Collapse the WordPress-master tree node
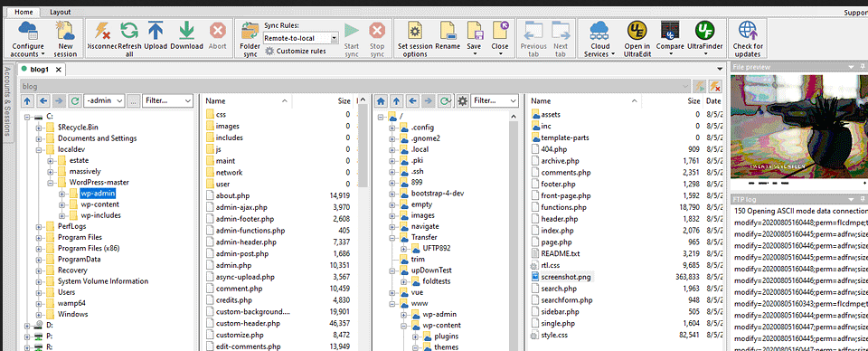This screenshot has width=868, height=351. click(x=50, y=182)
